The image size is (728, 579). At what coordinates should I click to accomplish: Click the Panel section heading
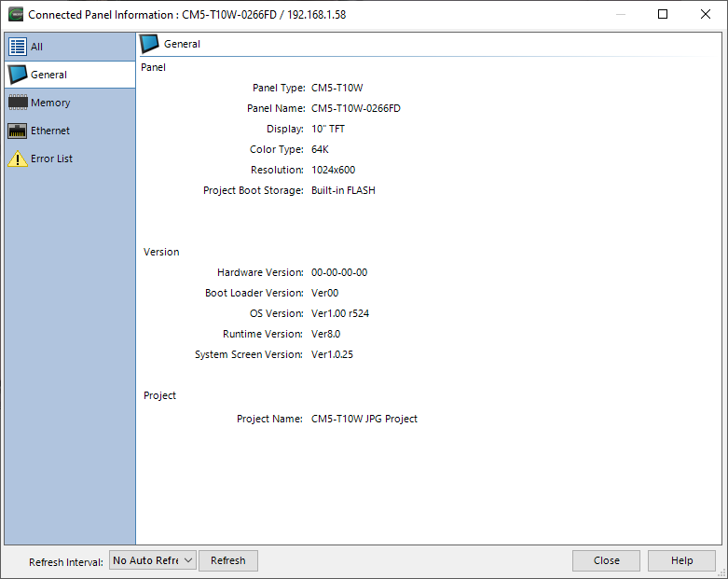click(153, 67)
